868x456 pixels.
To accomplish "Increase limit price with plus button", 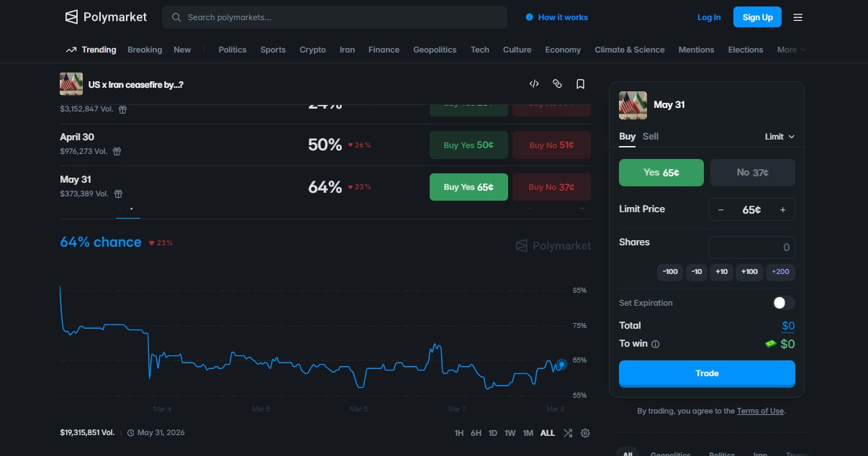I will (x=782, y=210).
